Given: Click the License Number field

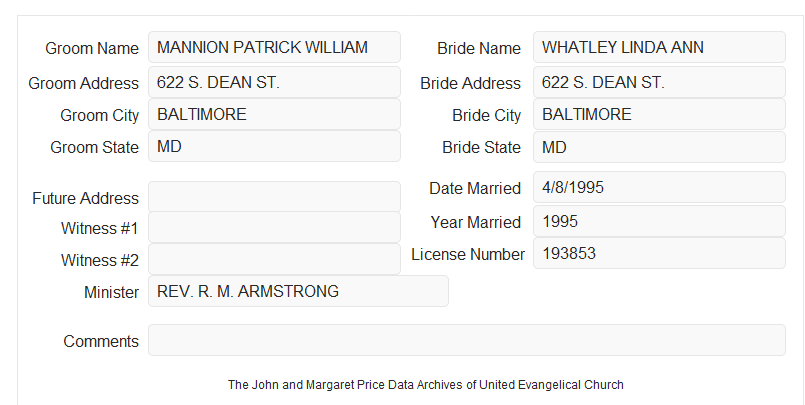Looking at the screenshot, I should coord(659,253).
